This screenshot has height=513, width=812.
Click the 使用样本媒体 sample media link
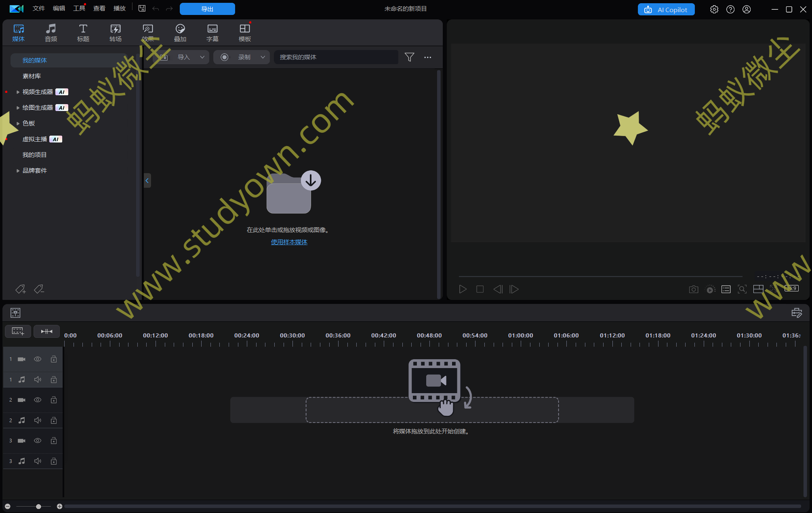289,242
